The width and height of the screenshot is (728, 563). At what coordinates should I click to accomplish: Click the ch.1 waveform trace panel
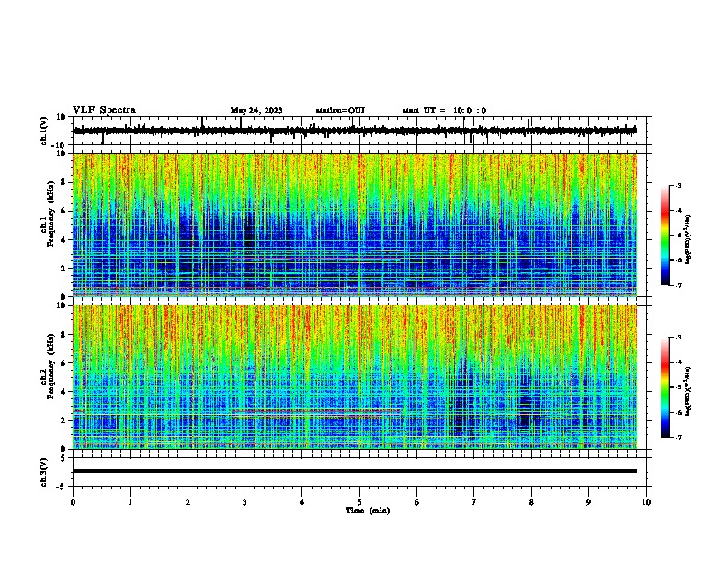[x=361, y=131]
